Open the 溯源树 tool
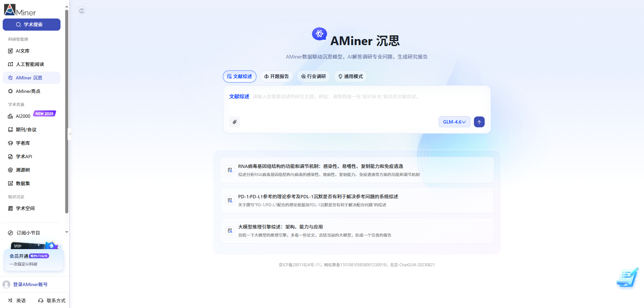This screenshot has width=644, height=308. (23, 170)
